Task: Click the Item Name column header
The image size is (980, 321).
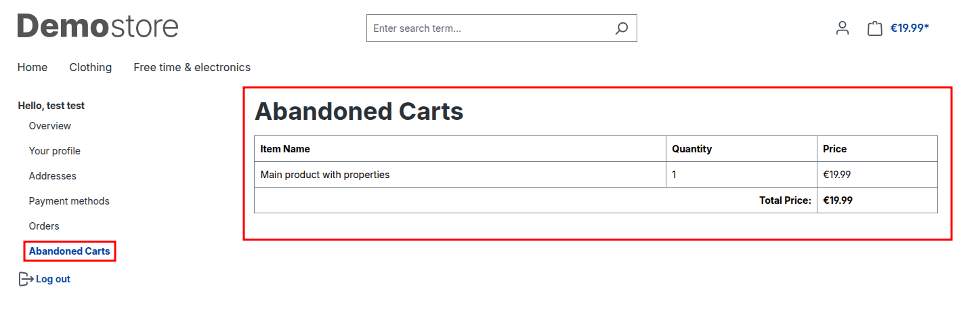Action: tap(285, 149)
